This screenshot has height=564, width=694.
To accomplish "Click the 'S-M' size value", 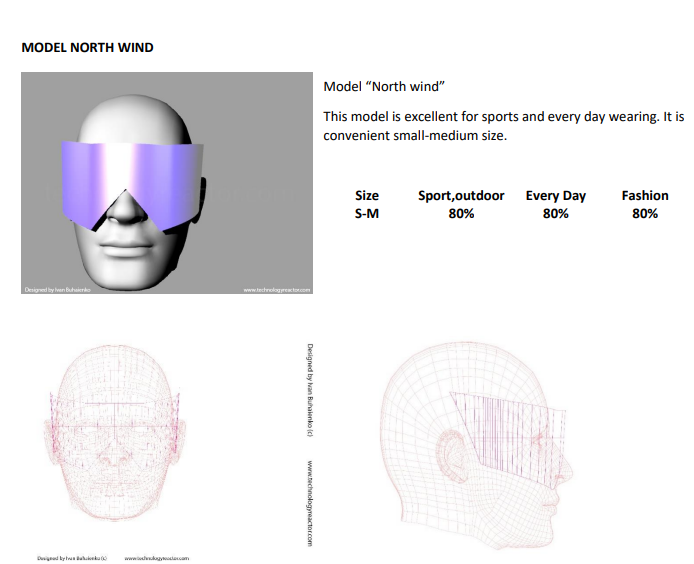I will [367, 214].
